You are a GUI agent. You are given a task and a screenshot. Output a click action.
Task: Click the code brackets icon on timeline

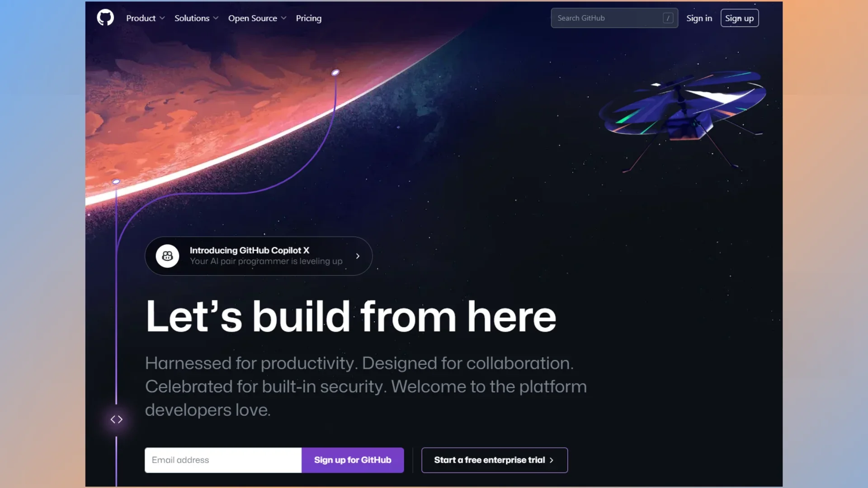click(x=117, y=420)
